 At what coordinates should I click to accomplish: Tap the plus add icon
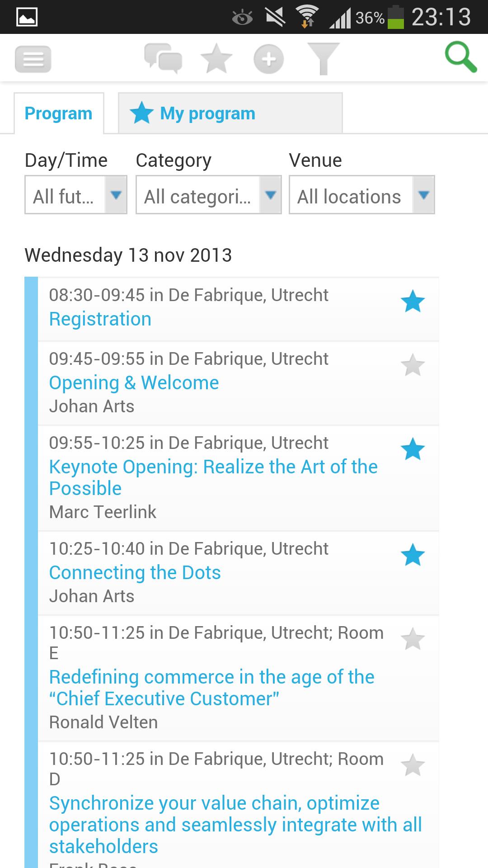tap(269, 59)
